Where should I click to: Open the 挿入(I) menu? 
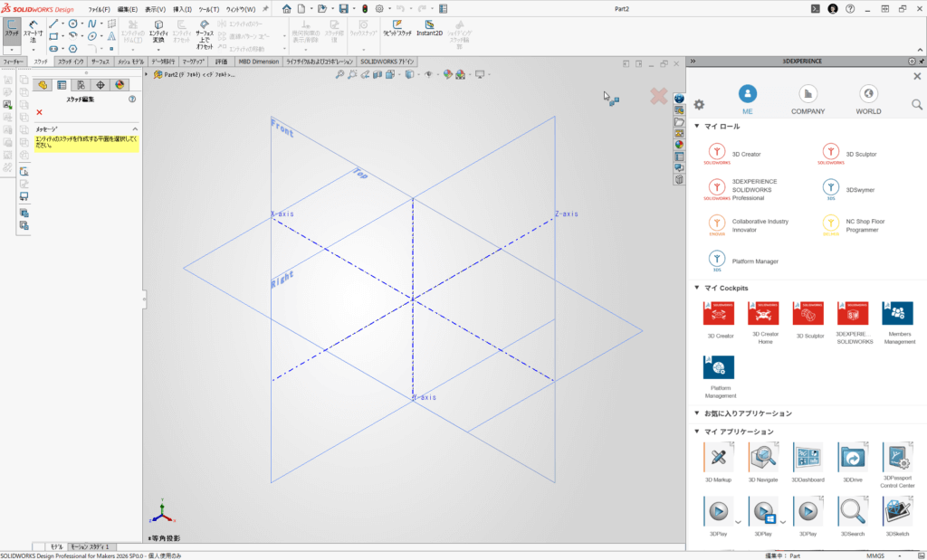[x=181, y=8]
